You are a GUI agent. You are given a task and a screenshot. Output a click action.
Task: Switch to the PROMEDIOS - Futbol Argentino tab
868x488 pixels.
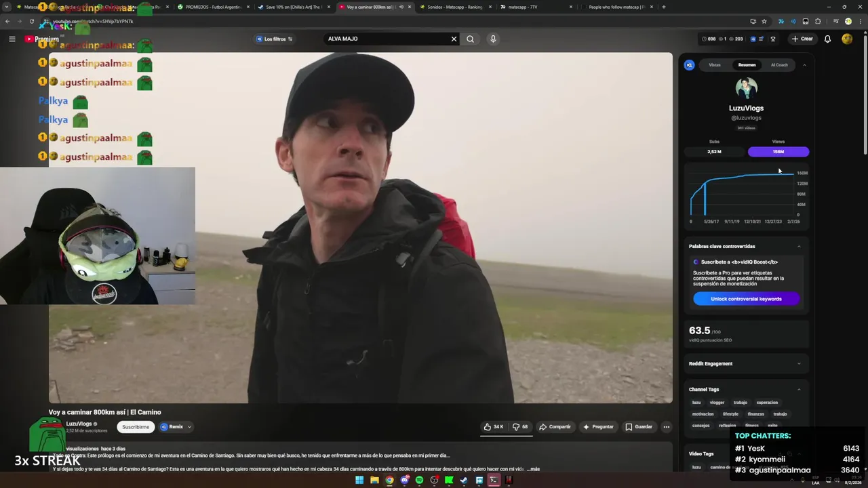pyautogui.click(x=213, y=7)
